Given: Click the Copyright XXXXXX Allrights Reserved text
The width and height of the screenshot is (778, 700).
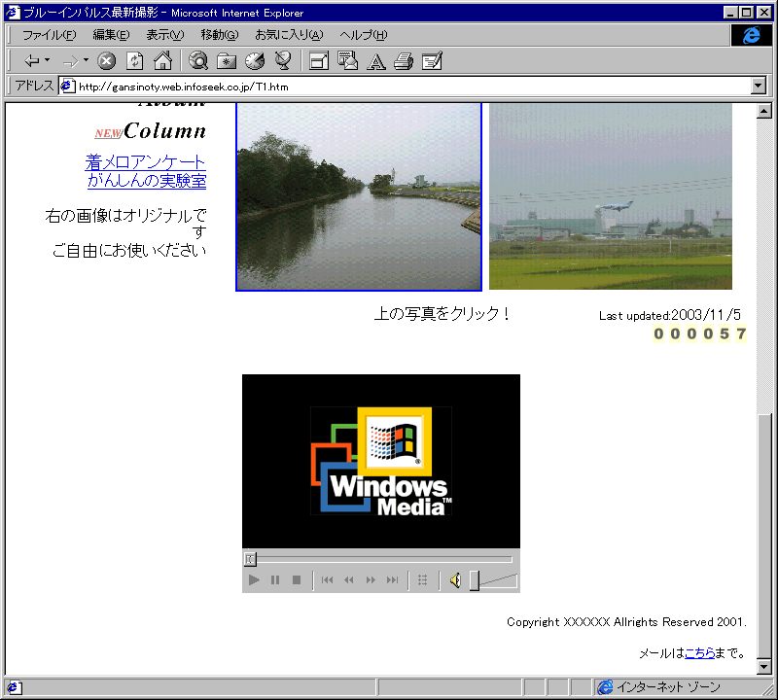Looking at the screenshot, I should point(626,622).
